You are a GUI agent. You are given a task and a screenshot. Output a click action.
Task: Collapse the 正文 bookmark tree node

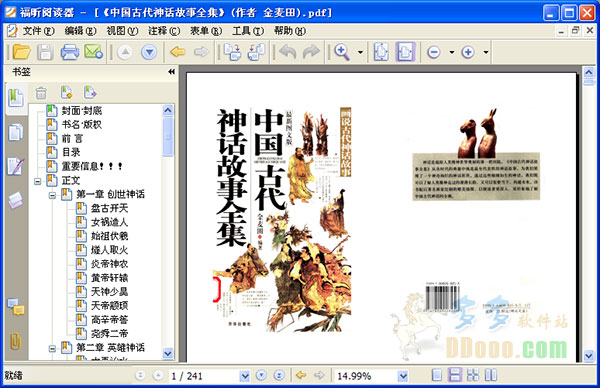tap(38, 181)
